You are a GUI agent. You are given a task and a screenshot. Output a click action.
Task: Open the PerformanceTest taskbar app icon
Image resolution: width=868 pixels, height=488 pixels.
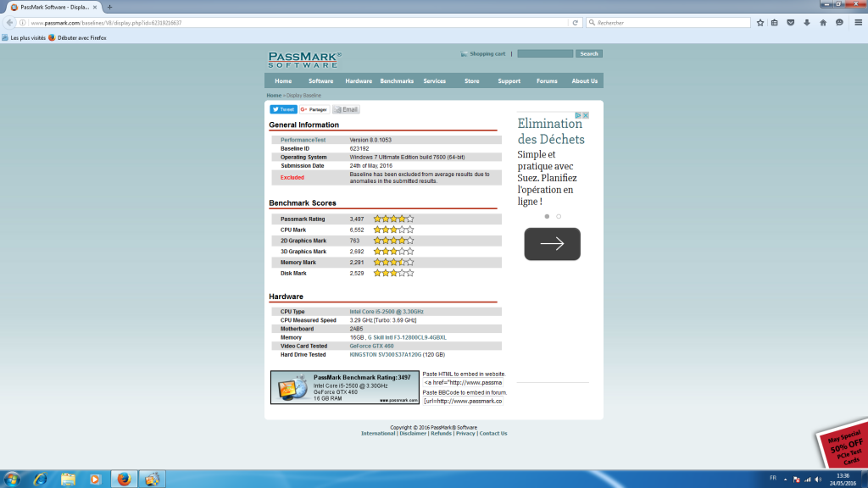coord(152,480)
